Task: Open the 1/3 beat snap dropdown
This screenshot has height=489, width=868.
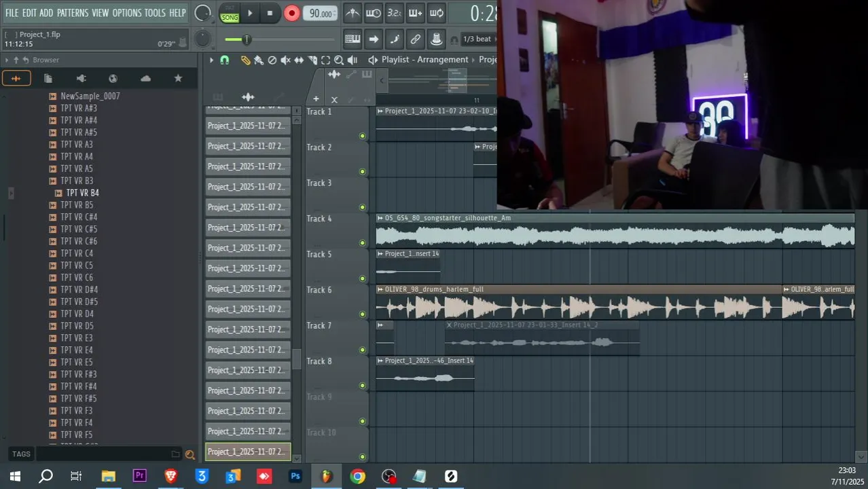Action: click(479, 39)
